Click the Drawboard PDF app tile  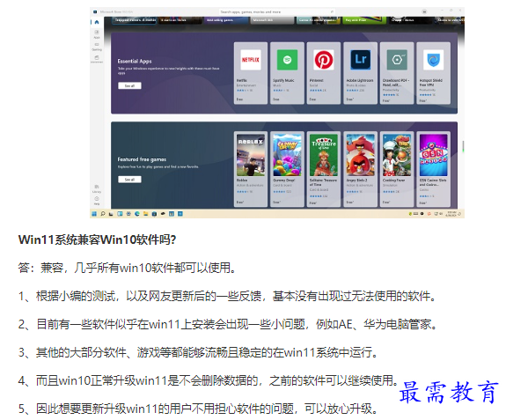397,73
